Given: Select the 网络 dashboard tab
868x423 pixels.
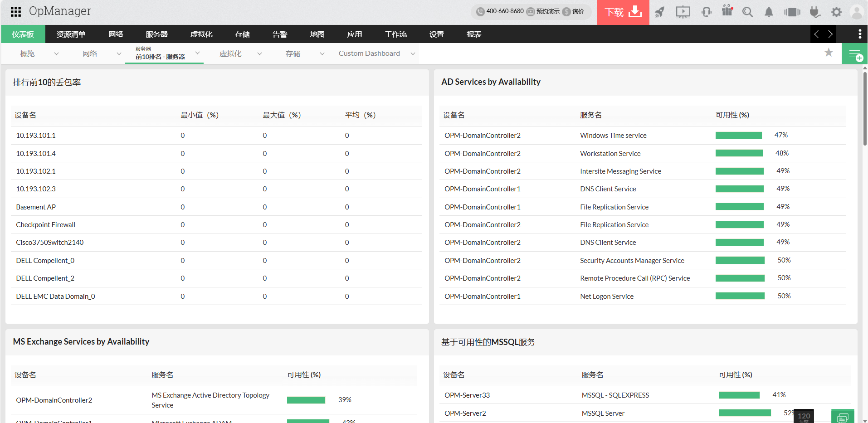Looking at the screenshot, I should point(90,53).
